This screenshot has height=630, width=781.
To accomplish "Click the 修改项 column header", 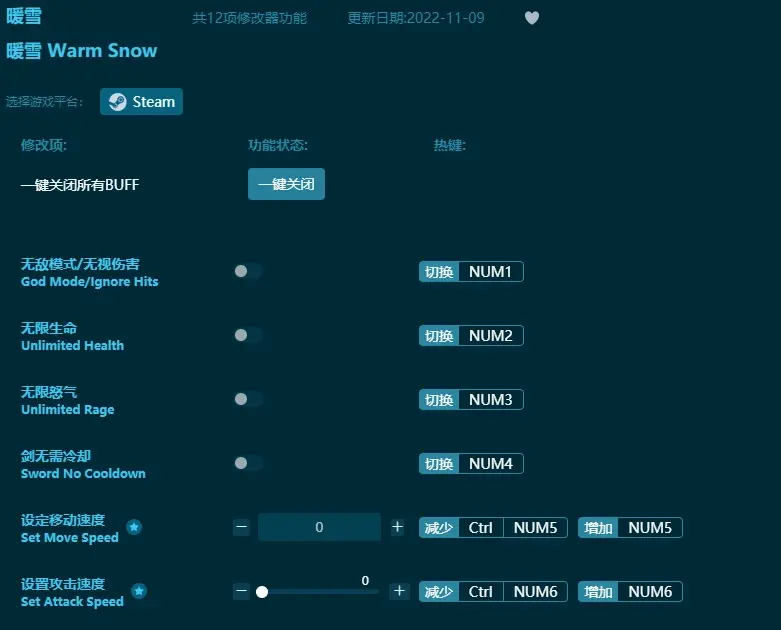I will 44,145.
